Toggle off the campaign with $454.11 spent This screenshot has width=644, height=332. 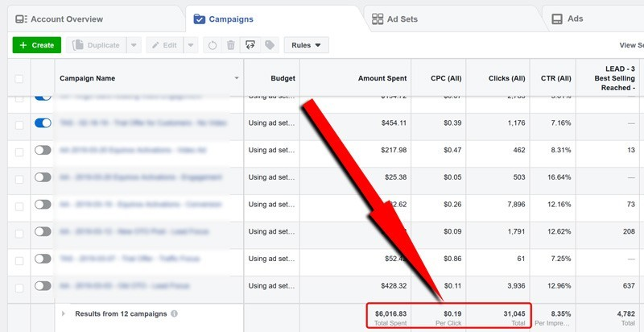(43, 123)
